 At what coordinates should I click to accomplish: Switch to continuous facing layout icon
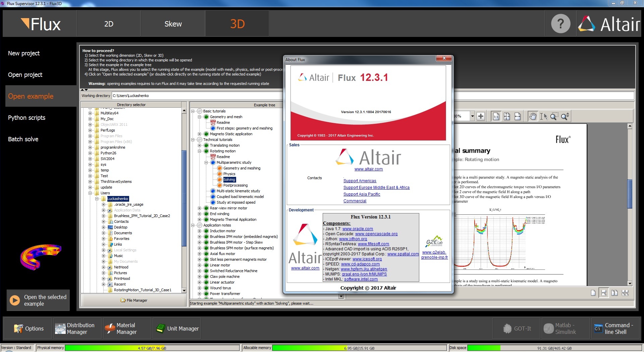pos(625,293)
